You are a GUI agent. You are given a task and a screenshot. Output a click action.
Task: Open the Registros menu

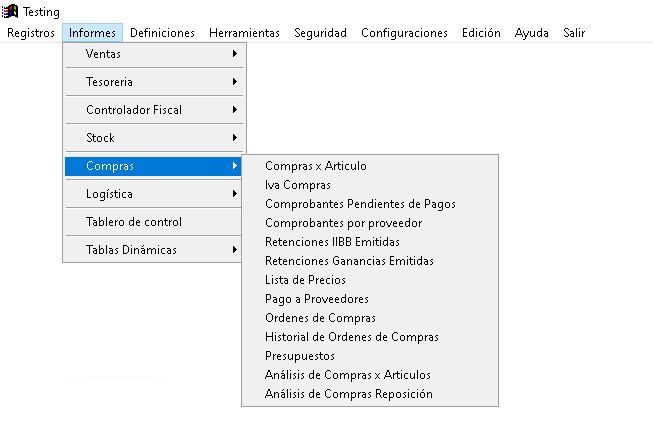(30, 33)
